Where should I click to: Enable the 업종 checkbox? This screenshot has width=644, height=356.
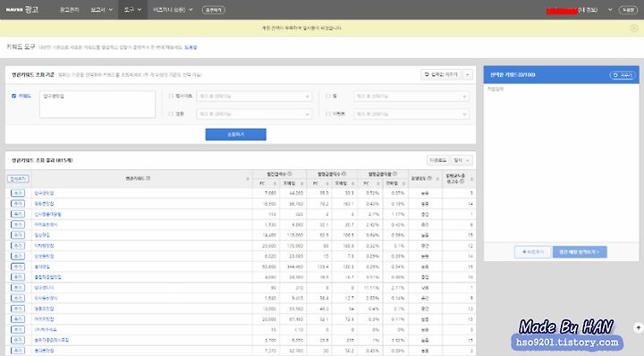tap(171, 114)
